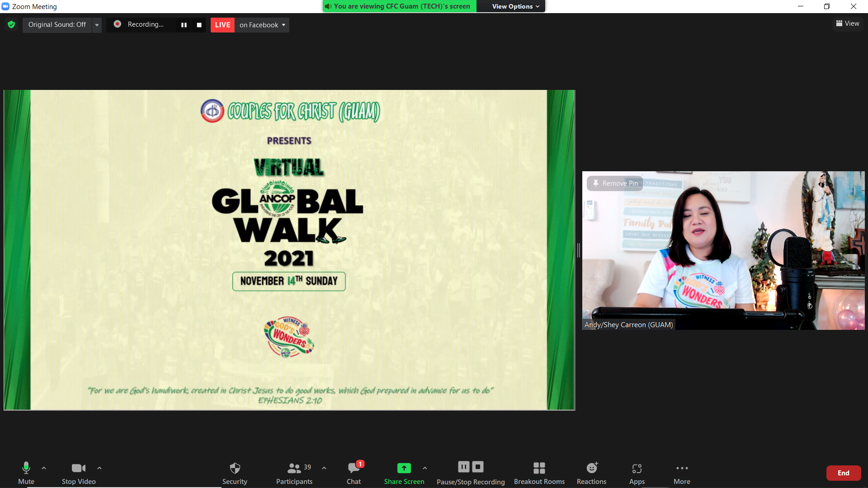Click the Recording... status text

click(x=146, y=24)
